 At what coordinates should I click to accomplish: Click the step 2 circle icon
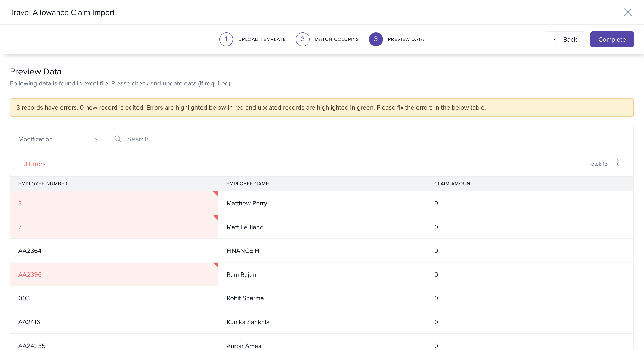pyautogui.click(x=303, y=39)
